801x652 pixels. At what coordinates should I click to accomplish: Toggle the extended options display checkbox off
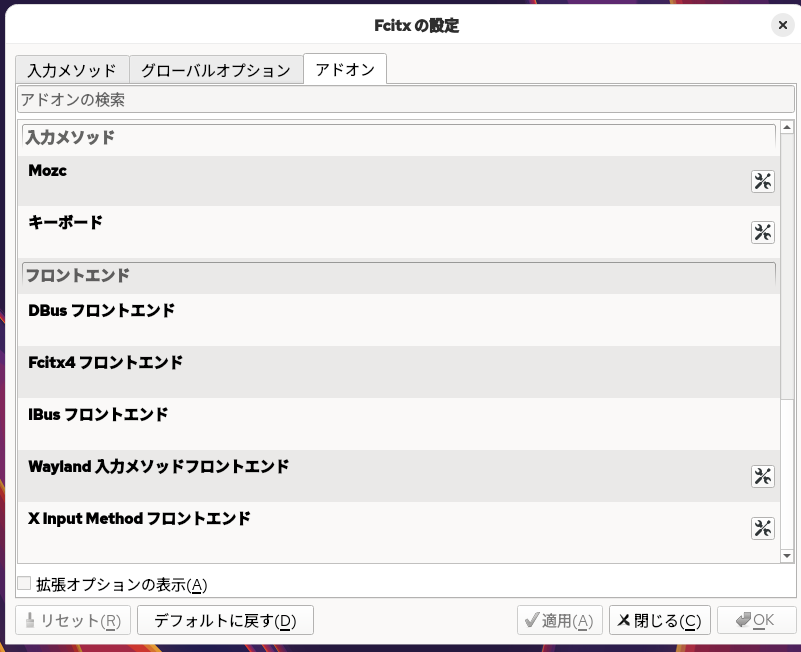click(22, 584)
